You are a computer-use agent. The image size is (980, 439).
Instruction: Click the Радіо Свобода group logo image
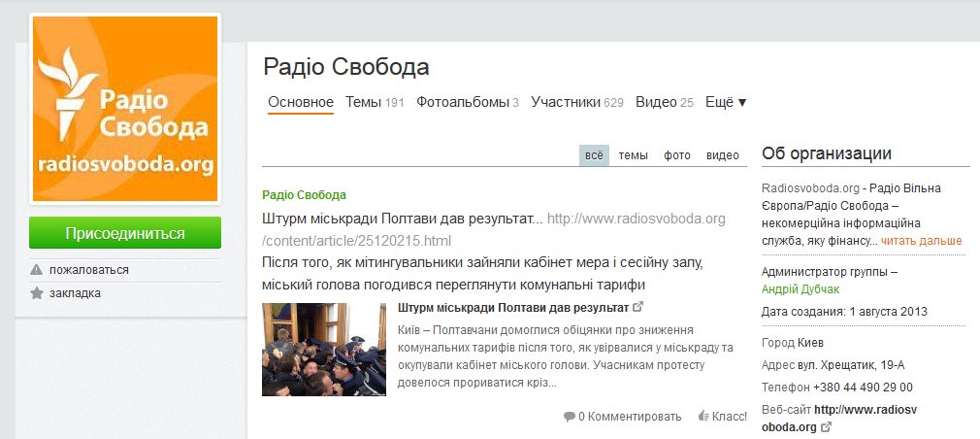pos(125,109)
